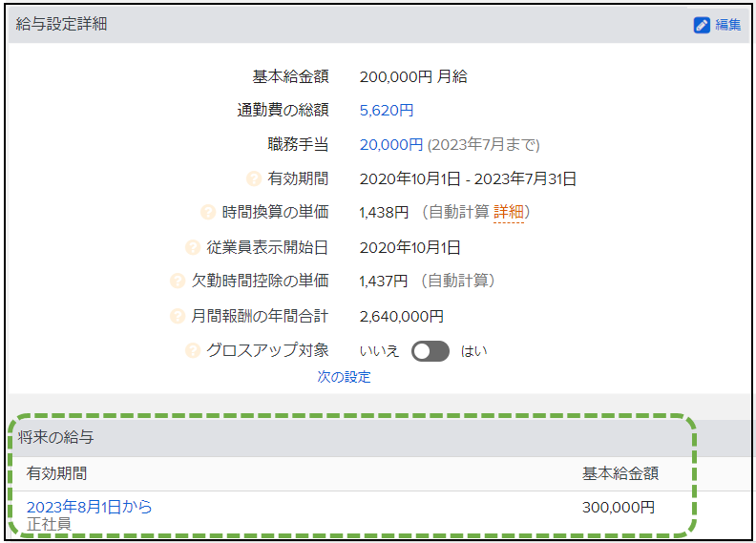Click the question mark icon beside 欠勤時間控除の単価

178,281
